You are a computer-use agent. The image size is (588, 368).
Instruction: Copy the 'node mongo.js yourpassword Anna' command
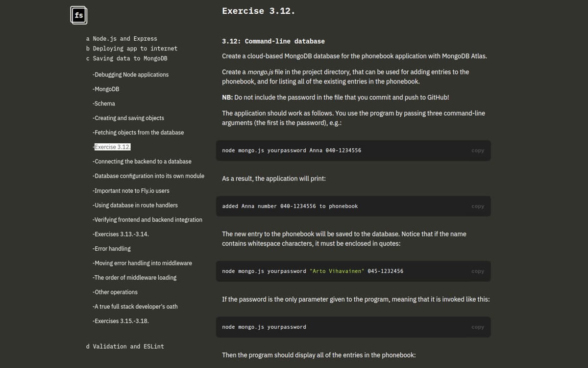[x=477, y=150]
